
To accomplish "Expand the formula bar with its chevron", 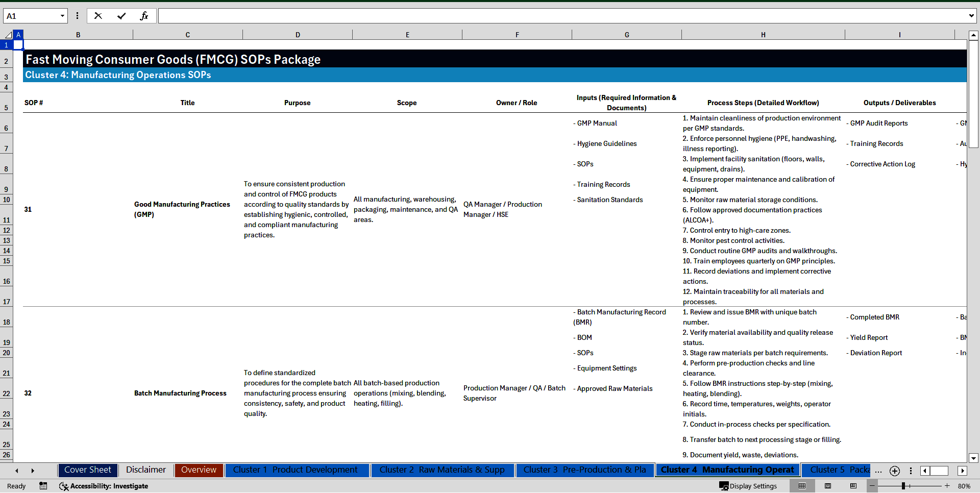I will (971, 16).
